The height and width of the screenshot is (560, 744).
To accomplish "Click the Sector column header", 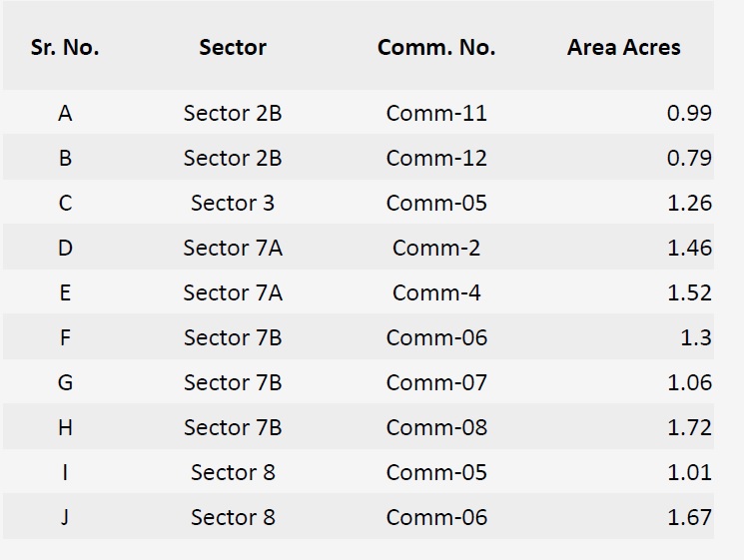I will [x=233, y=47].
